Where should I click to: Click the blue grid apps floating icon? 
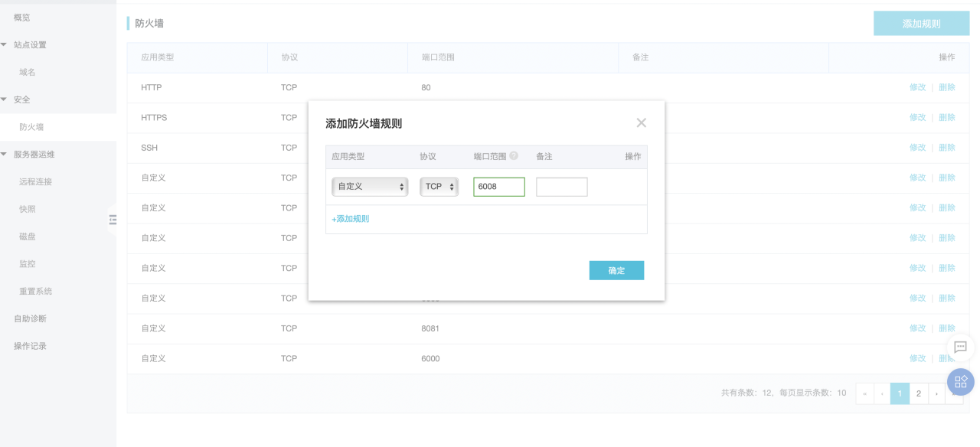tap(960, 381)
